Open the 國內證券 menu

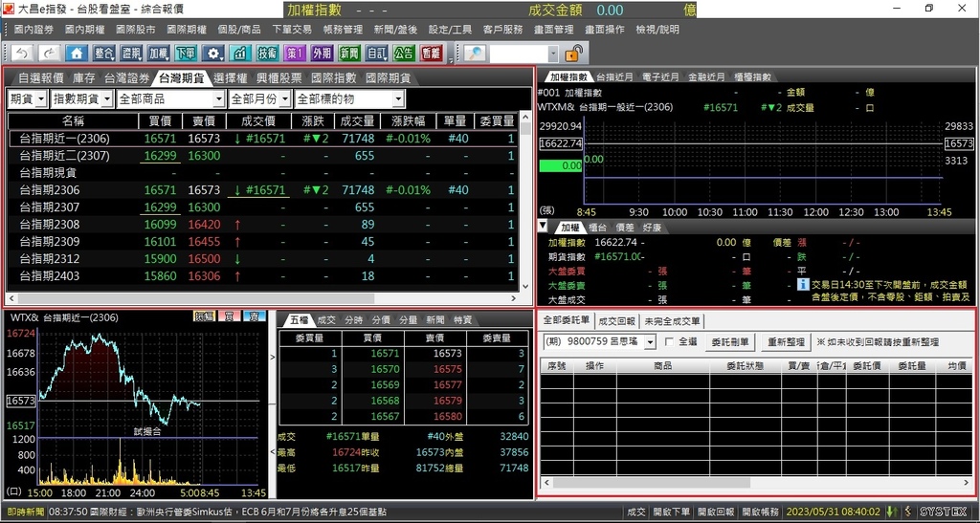pos(33,30)
